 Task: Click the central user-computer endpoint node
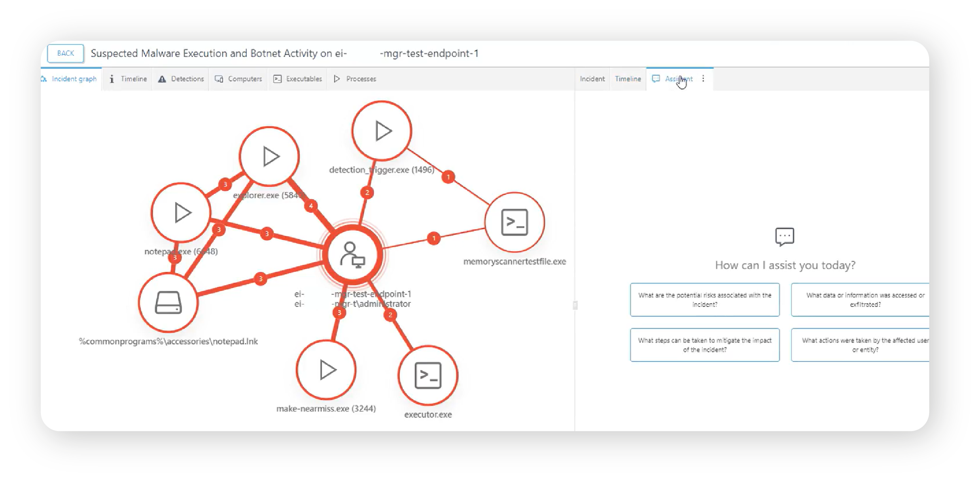352,255
